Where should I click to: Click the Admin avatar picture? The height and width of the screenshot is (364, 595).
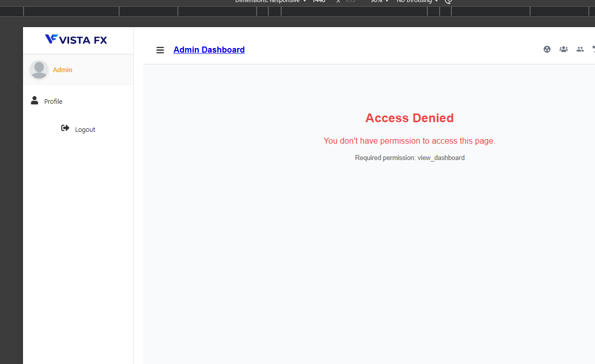click(x=39, y=70)
